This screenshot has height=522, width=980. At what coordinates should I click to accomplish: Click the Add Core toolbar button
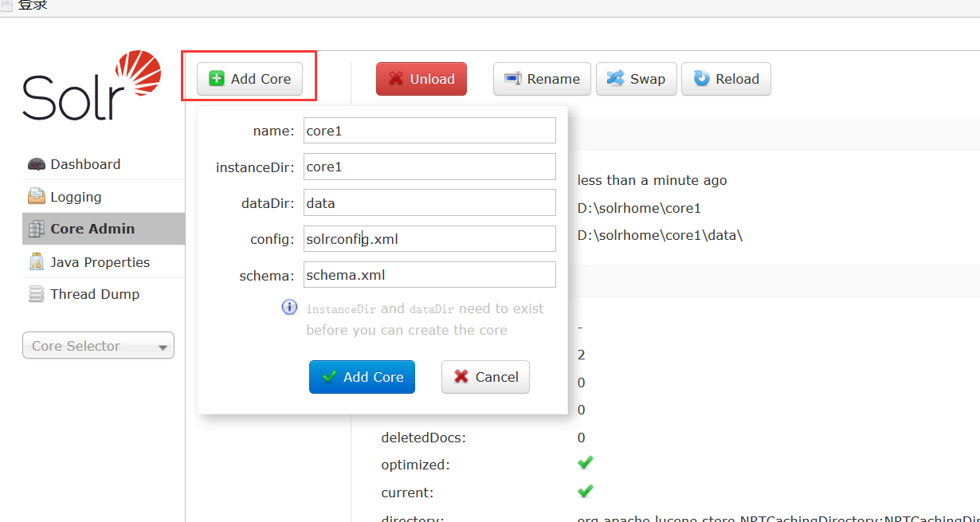point(249,79)
